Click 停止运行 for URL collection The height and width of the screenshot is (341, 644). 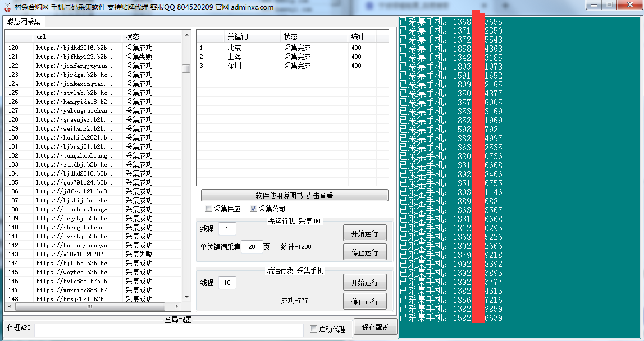(364, 252)
